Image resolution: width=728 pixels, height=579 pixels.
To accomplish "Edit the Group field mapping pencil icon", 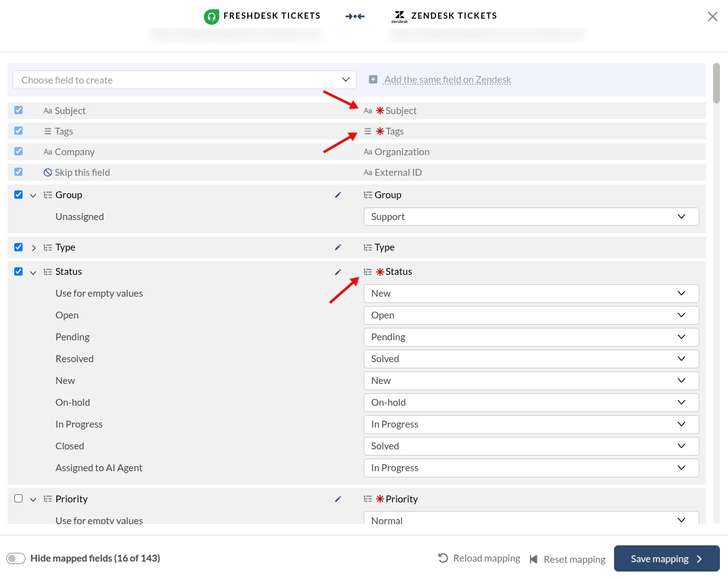I will (x=338, y=195).
